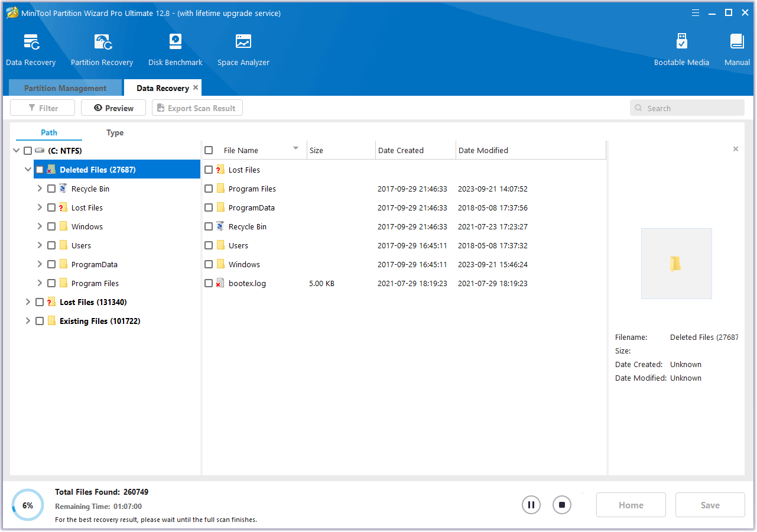Click the Save button
This screenshot has height=532, width=757.
point(710,505)
